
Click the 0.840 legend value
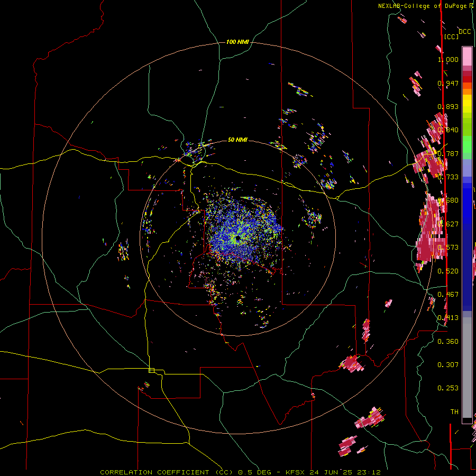pos(448,130)
